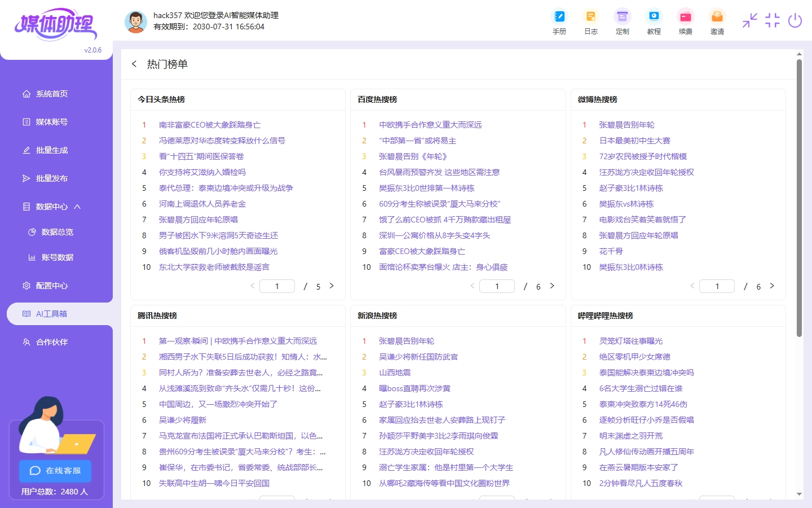The image size is (812, 508).
Task: Open 合作伙伴 section
Action: tap(51, 341)
